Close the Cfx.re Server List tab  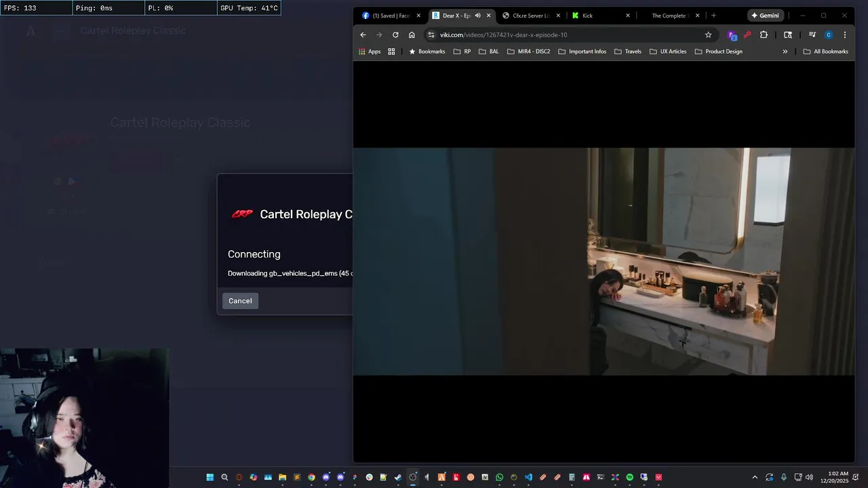click(558, 16)
